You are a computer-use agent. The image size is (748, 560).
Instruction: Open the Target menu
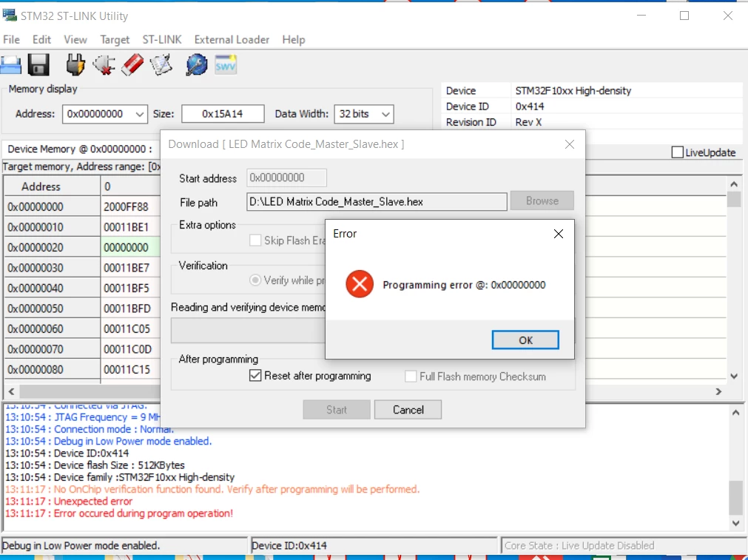click(x=115, y=40)
